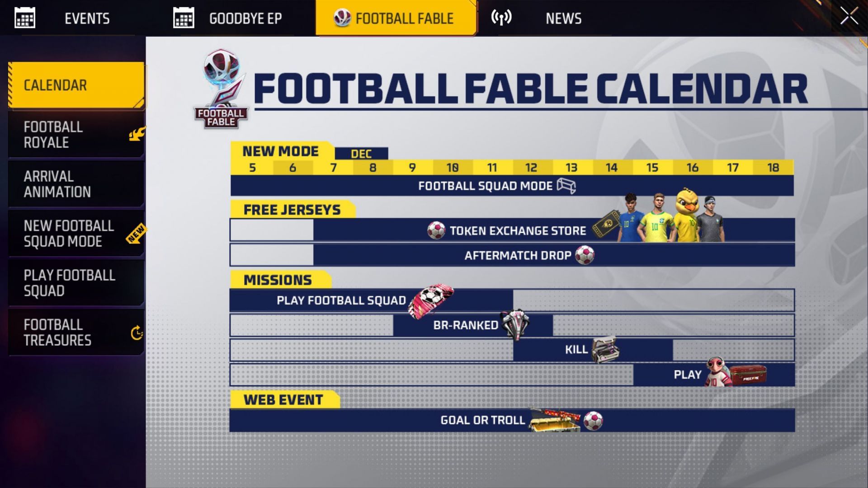Click the December 10 date marker
Viewport: 868px width, 488px height.
click(451, 167)
